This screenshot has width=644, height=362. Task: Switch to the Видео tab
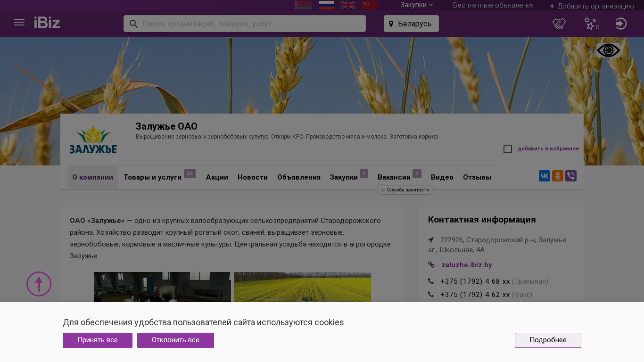tap(442, 177)
